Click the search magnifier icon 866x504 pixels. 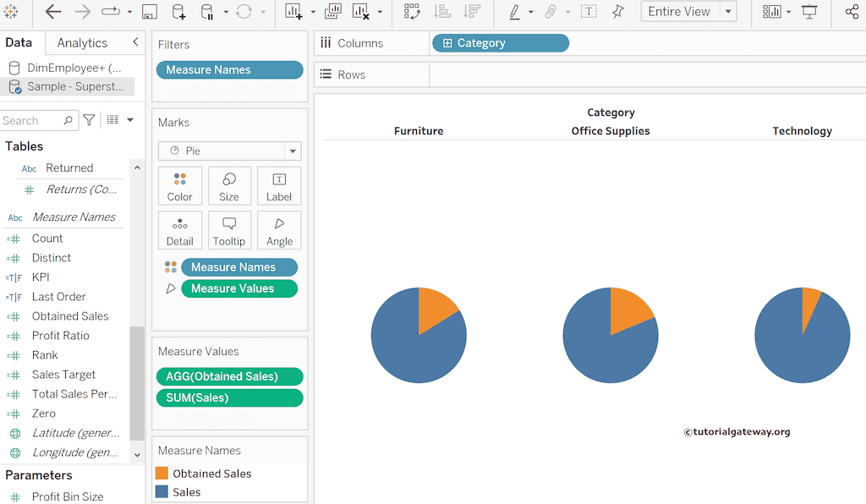click(68, 120)
